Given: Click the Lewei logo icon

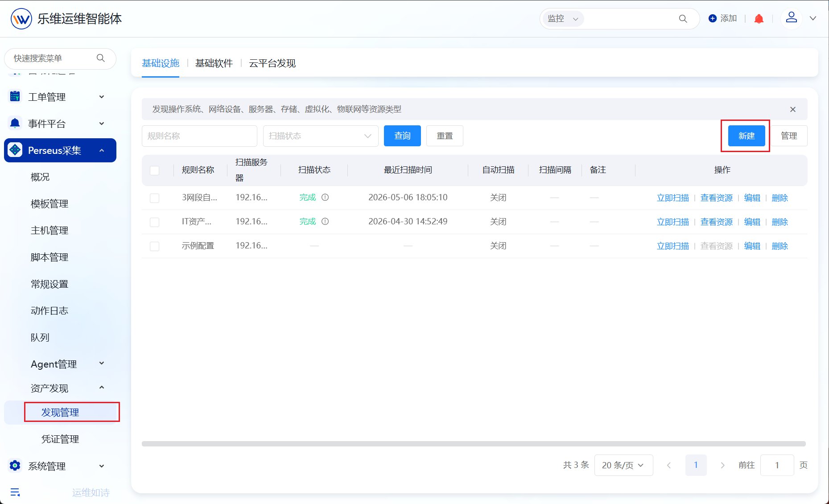Looking at the screenshot, I should point(21,19).
